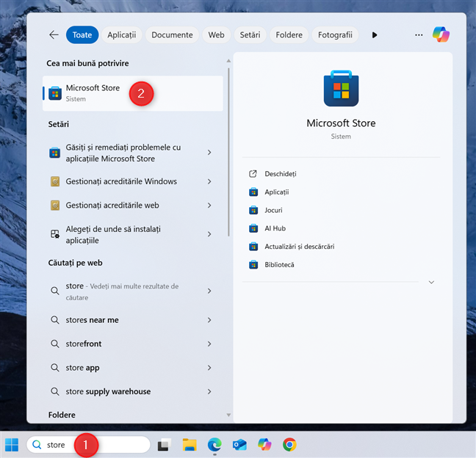476x458 pixels.
Task: Expand 'Gestionați acreditările Windows' chevron
Action: coord(209,181)
